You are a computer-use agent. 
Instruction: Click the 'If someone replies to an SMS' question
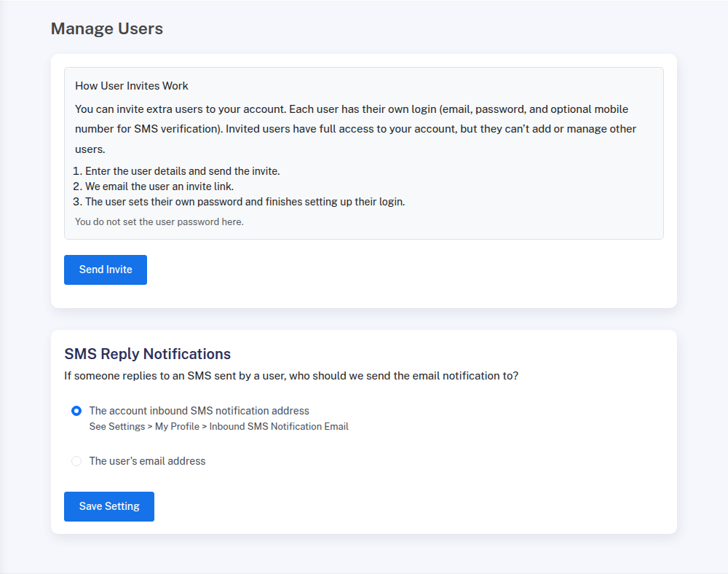coord(291,377)
